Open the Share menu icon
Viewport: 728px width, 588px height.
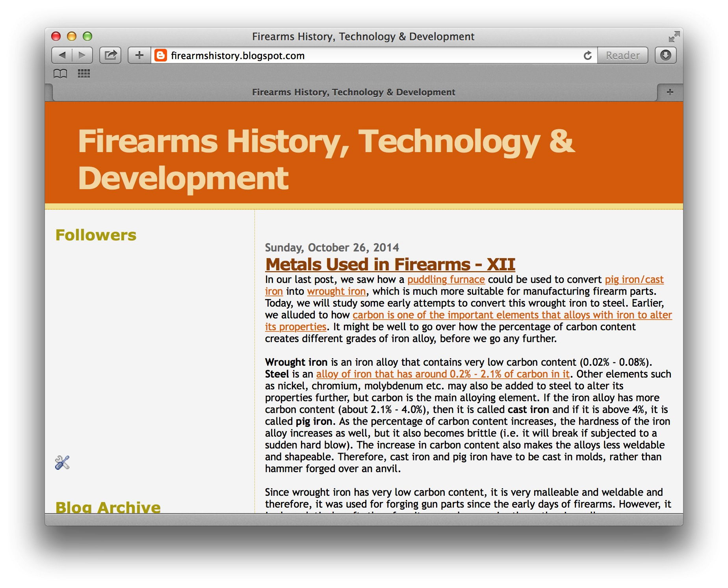(x=111, y=55)
